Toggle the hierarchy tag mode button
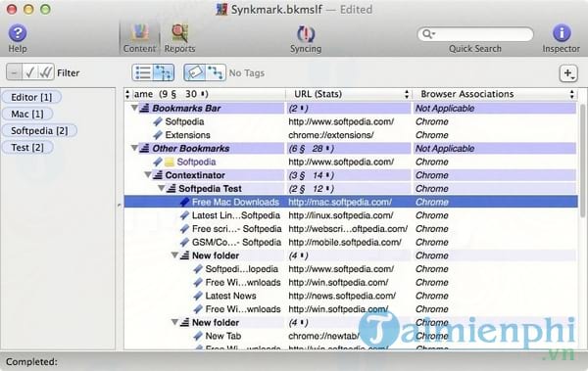This screenshot has height=371, width=588. (x=216, y=72)
